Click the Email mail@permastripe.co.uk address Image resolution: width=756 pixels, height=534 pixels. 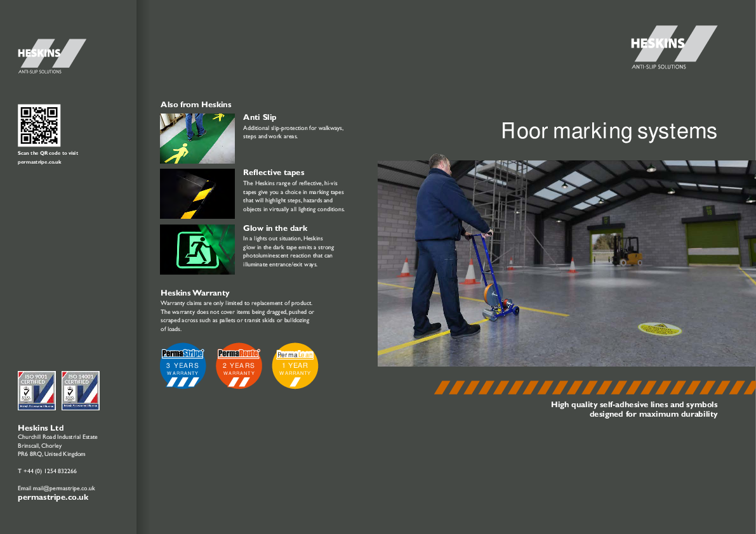coord(56,488)
